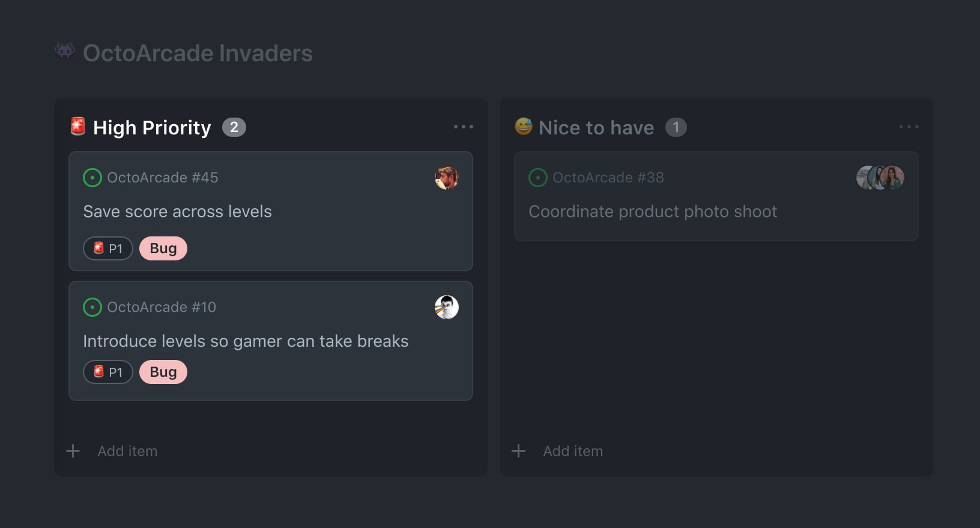Click open issue status icon on OctoArcade #45

click(92, 178)
